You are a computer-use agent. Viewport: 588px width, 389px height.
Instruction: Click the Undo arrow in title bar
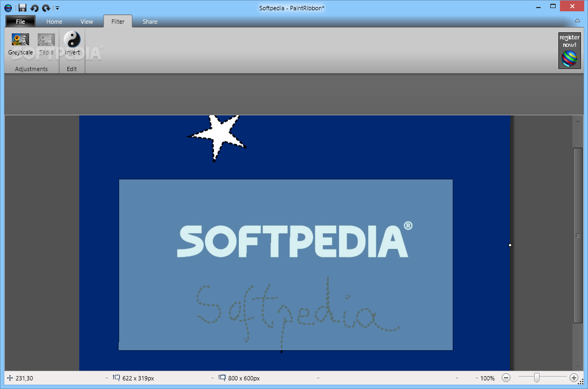tap(34, 8)
